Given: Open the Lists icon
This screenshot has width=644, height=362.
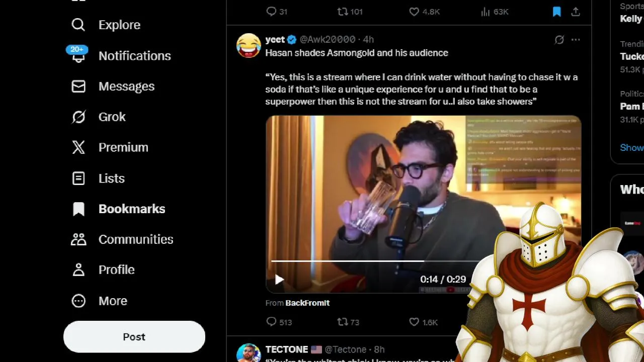Looking at the screenshot, I should pyautogui.click(x=78, y=178).
